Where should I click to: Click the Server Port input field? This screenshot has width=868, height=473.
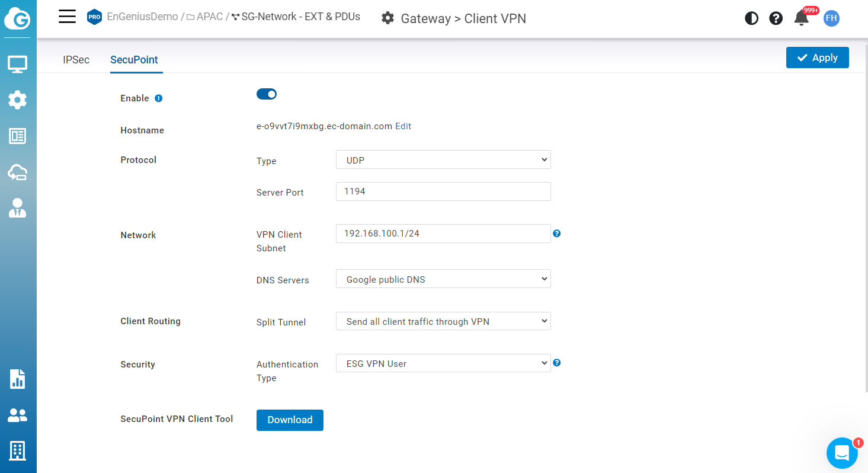click(443, 191)
